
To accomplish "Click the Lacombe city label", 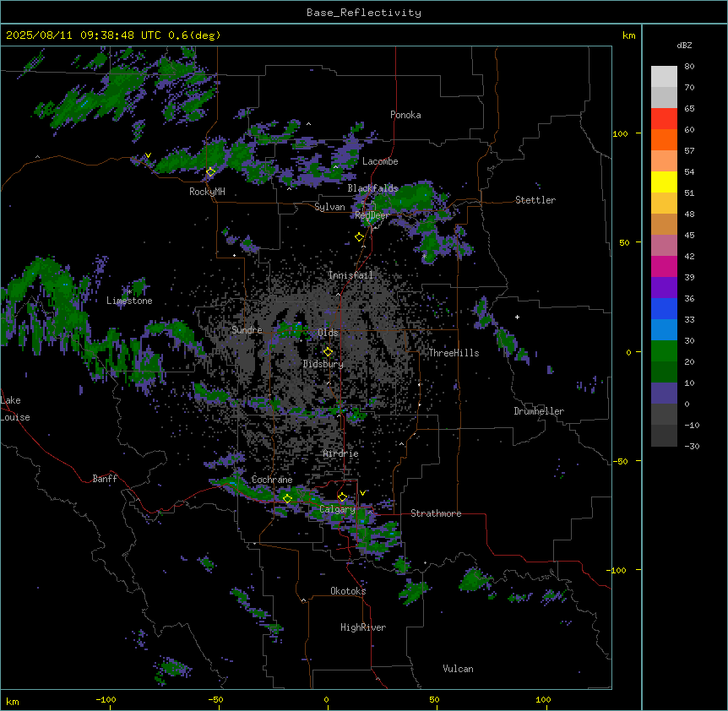I will click(x=380, y=161).
